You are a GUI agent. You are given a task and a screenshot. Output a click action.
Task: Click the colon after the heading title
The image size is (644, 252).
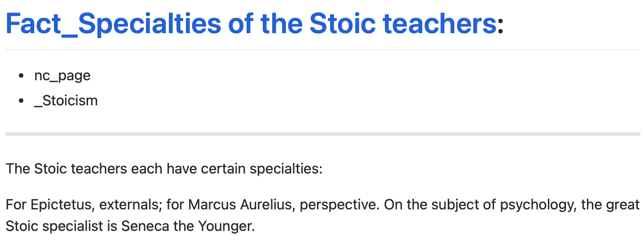[501, 26]
